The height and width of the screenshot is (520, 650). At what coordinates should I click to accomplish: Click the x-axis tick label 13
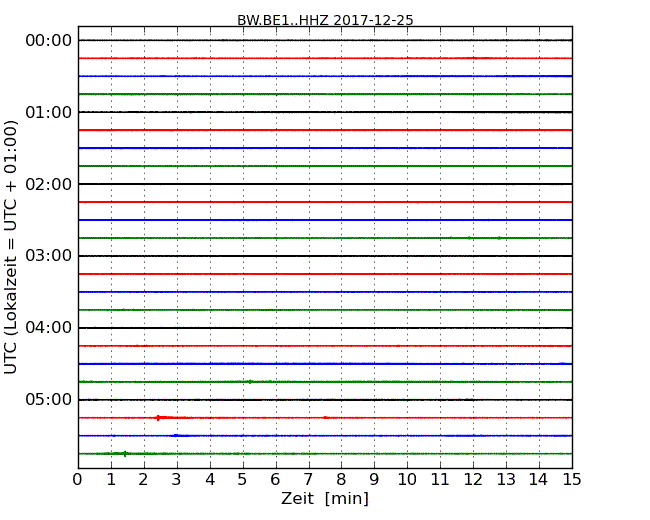pos(506,480)
